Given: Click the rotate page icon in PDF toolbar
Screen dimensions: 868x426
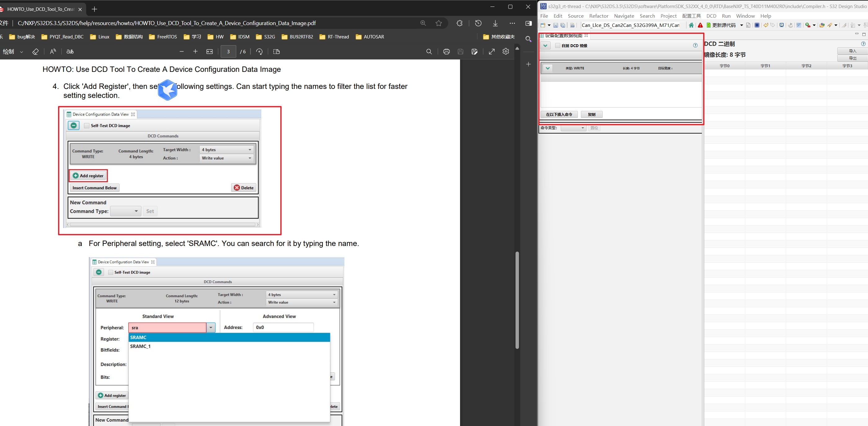Looking at the screenshot, I should point(259,51).
